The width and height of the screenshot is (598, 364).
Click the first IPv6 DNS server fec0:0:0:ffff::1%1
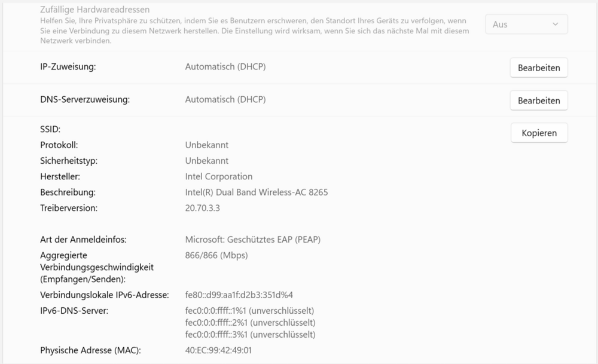250,311
